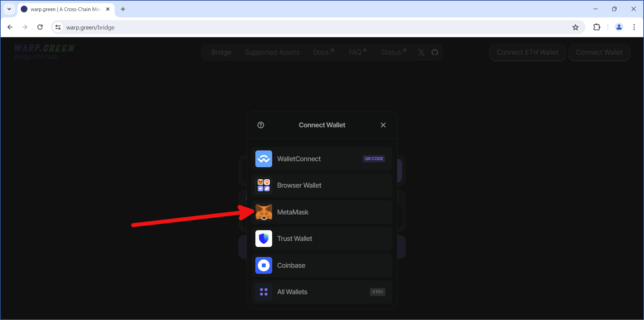Select the MetaMask fox icon

coord(264,212)
